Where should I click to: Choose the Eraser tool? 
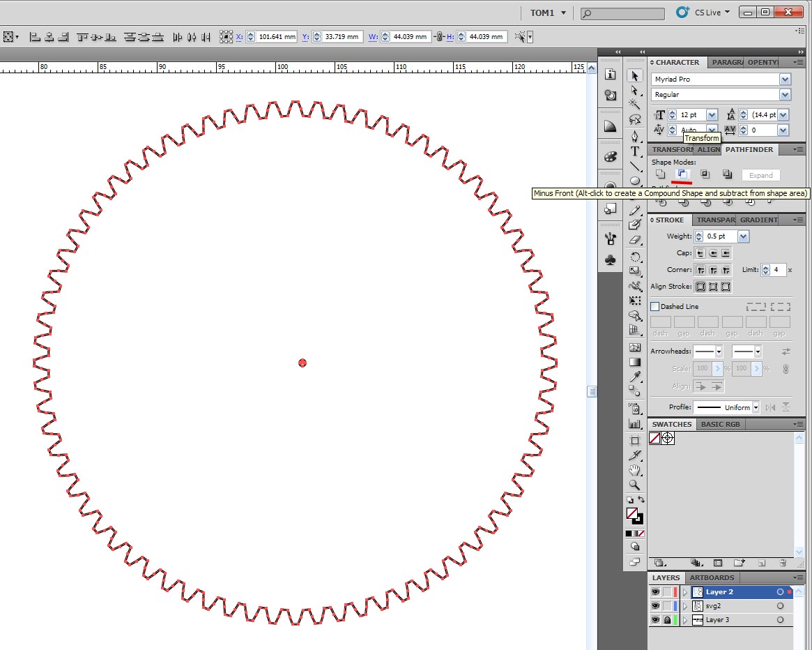(x=634, y=240)
